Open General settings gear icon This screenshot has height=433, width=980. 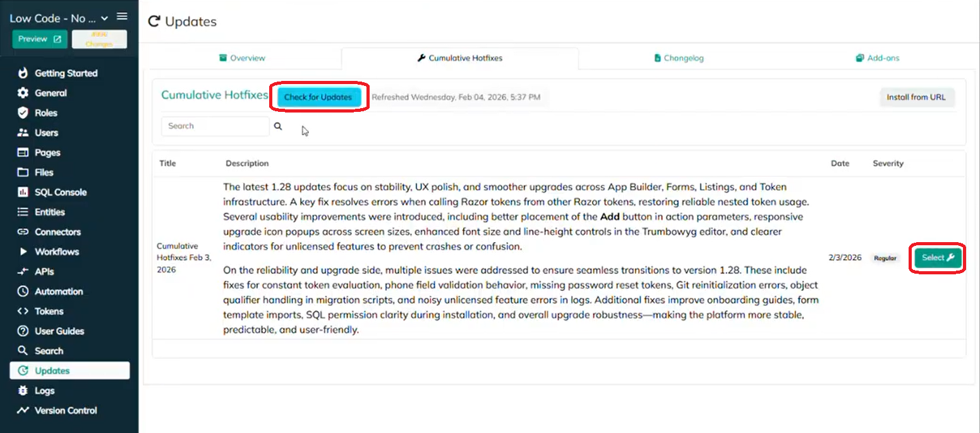[23, 93]
